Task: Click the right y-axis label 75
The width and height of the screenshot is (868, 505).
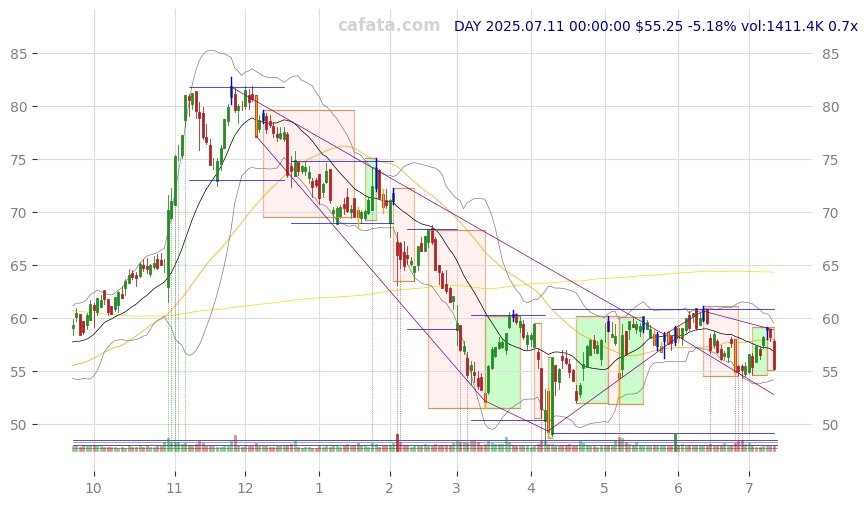Action: tap(830, 160)
